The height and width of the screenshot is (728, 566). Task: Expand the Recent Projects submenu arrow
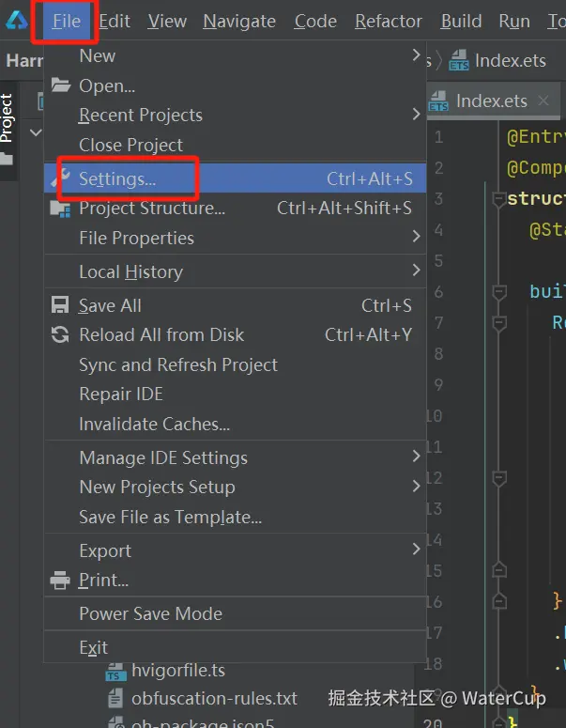(416, 115)
